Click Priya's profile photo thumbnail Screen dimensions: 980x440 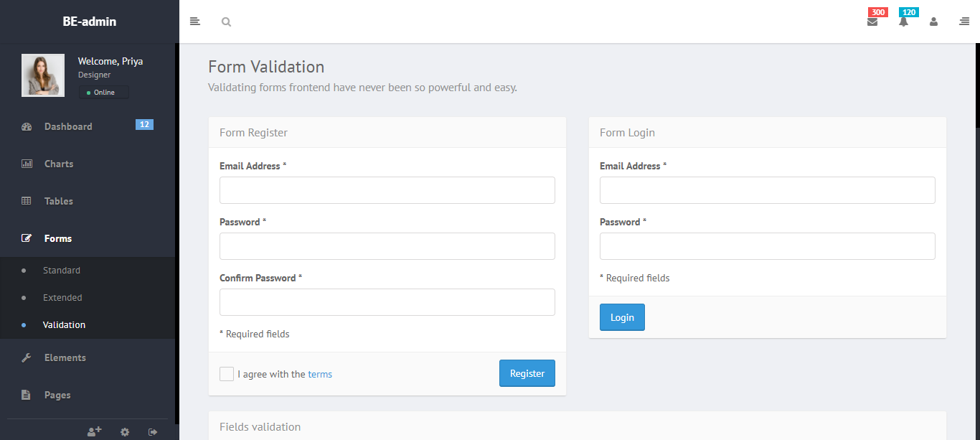43,75
